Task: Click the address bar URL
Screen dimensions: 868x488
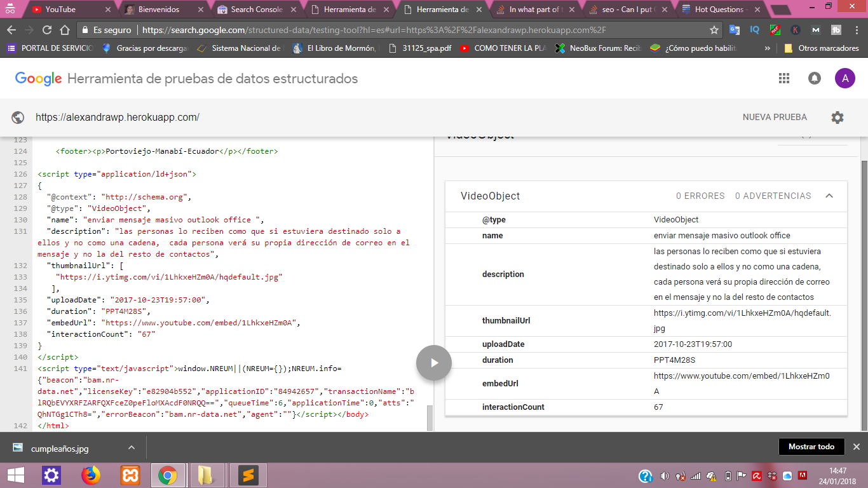Action: (374, 30)
